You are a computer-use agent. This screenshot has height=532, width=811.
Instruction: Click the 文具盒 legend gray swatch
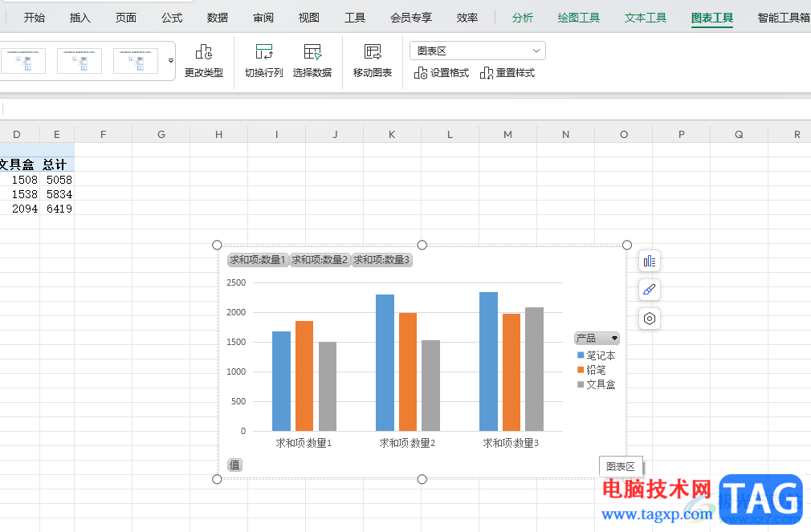tap(581, 384)
